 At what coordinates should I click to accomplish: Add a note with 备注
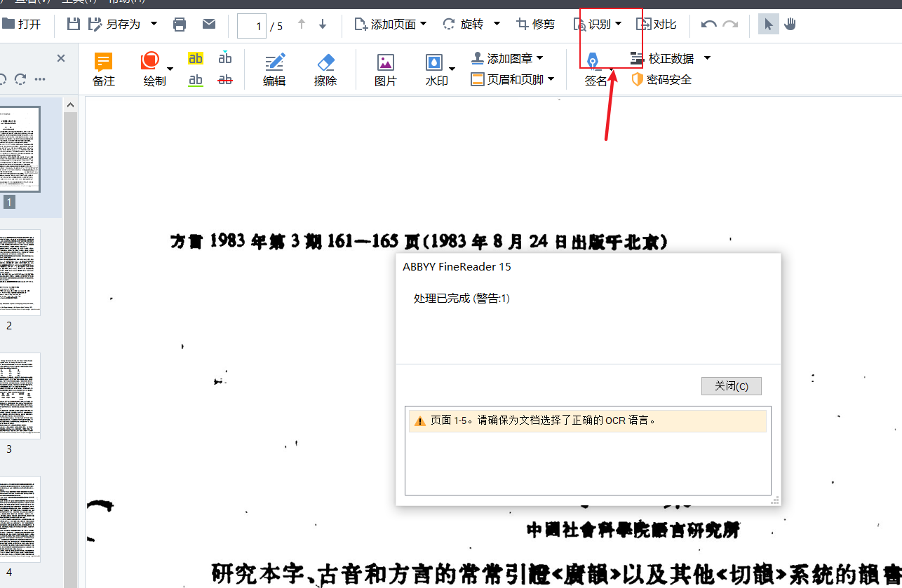[104, 69]
